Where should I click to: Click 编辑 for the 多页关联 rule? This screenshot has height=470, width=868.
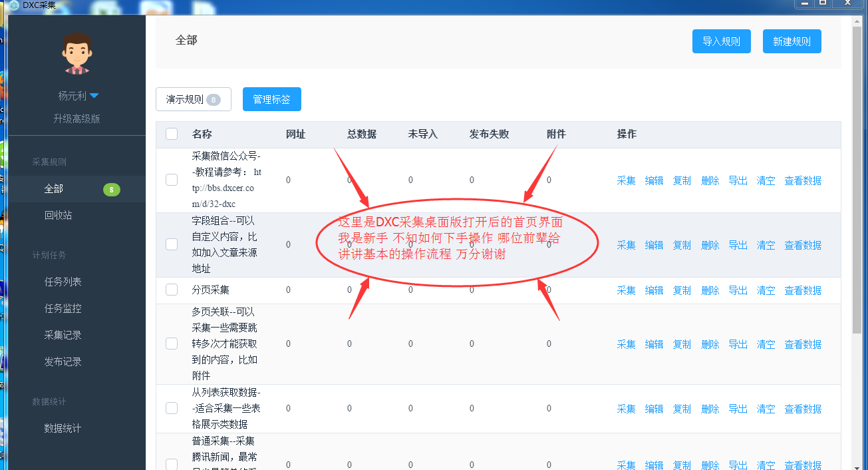[654, 344]
